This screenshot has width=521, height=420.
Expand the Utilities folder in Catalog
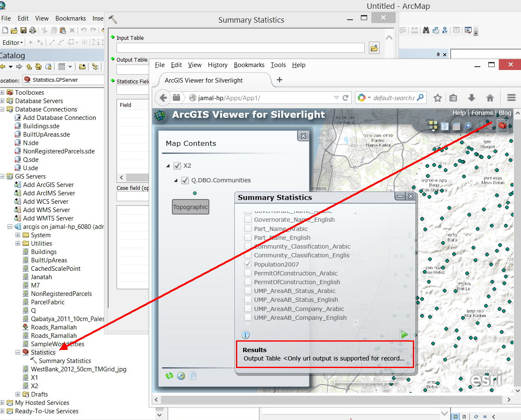click(x=18, y=244)
